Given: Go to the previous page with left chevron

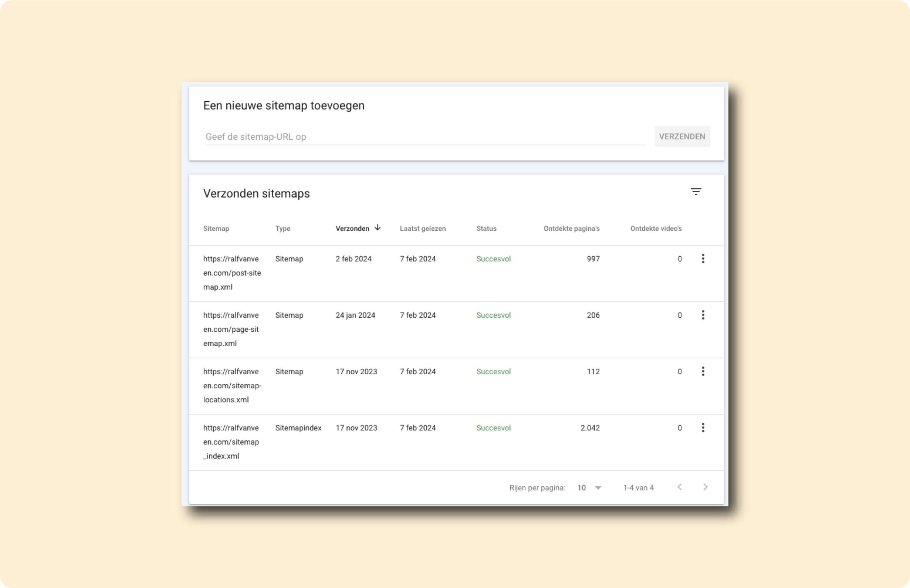Looking at the screenshot, I should point(679,487).
